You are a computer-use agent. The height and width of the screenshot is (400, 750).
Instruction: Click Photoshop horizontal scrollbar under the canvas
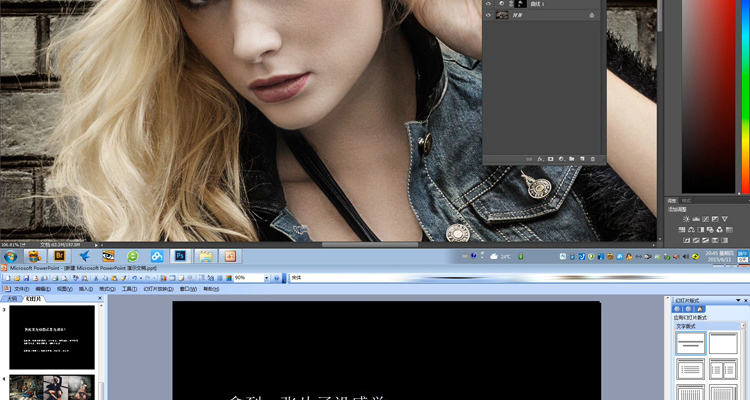click(370, 244)
